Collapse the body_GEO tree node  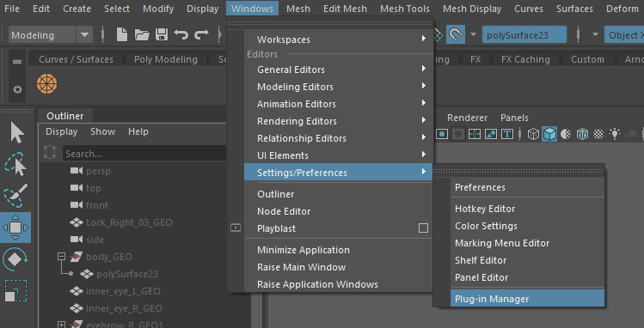click(61, 257)
